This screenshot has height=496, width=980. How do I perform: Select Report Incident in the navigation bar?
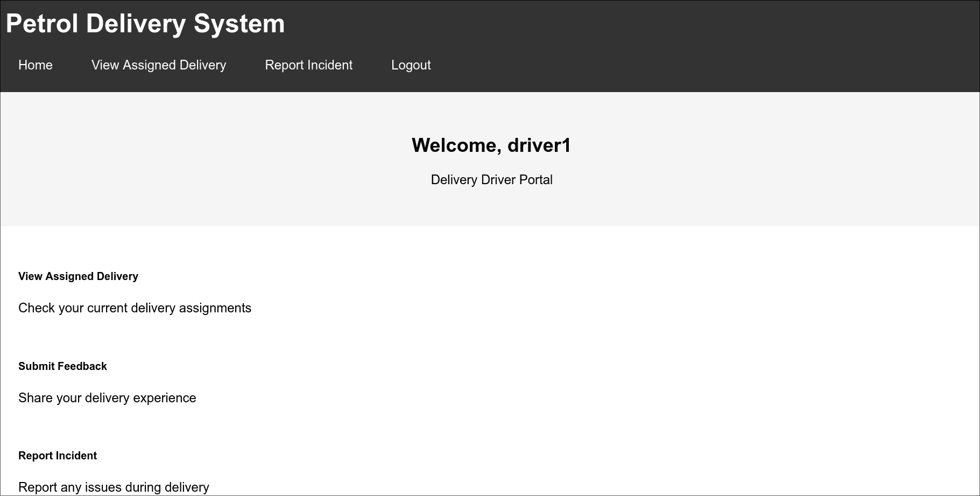pos(308,65)
